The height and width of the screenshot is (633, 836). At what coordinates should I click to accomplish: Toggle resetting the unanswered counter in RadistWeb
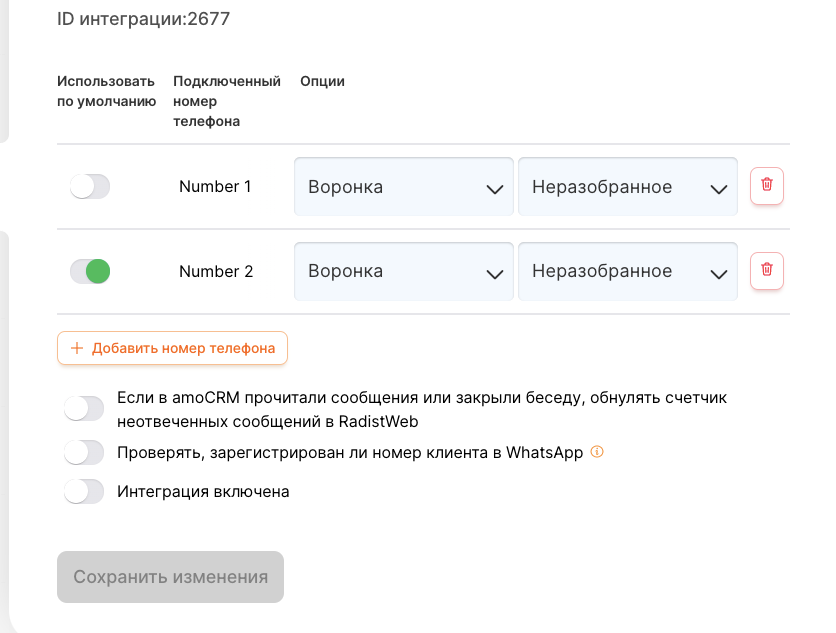(x=84, y=409)
